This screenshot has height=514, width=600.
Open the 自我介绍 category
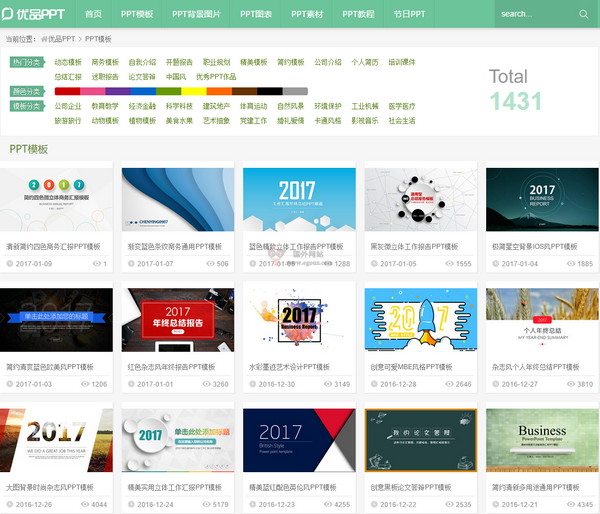[142, 62]
